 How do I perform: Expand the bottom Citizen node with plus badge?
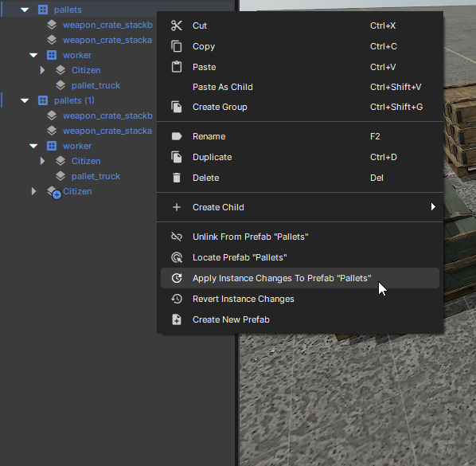point(33,191)
